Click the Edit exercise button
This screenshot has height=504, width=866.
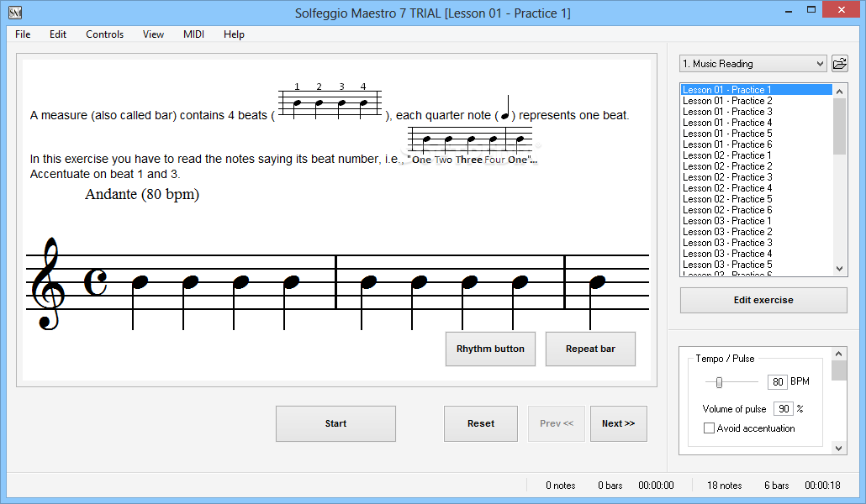[x=763, y=300]
